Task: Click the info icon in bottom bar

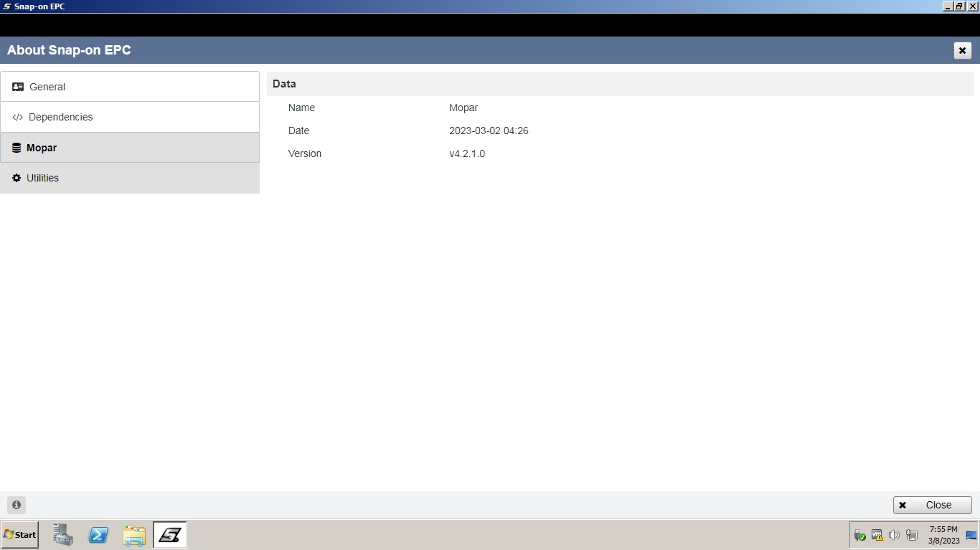Action: coord(17,505)
